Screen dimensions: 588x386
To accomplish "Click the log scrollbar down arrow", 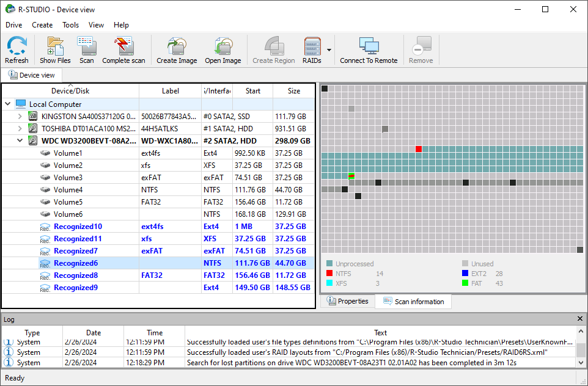I will point(581,362).
